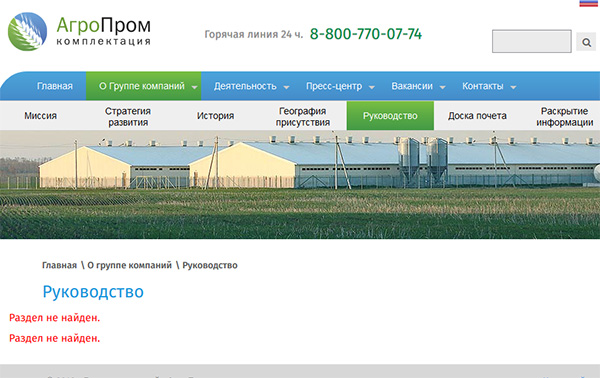Open the Пресс-центр menu item
Viewport: 600px width, 378px height.
(334, 86)
